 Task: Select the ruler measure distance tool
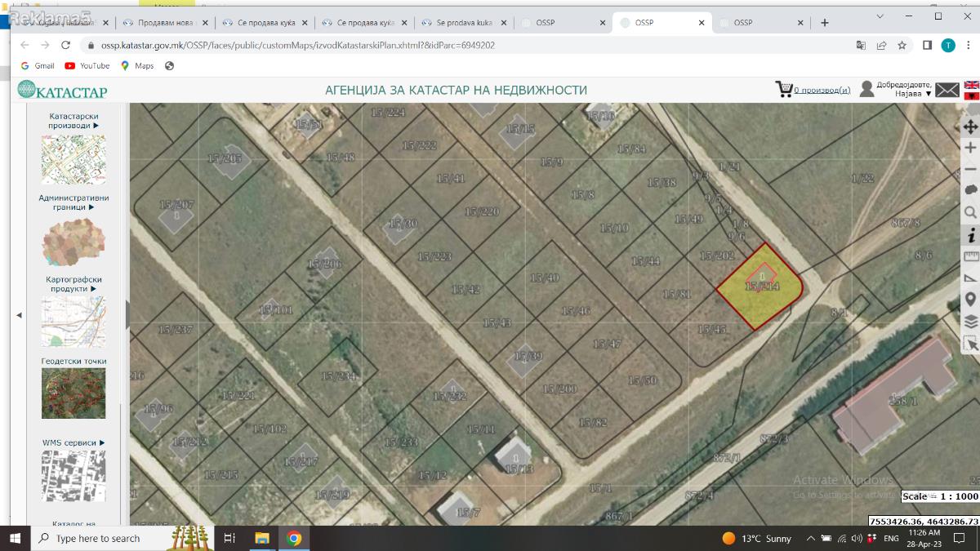(x=970, y=256)
